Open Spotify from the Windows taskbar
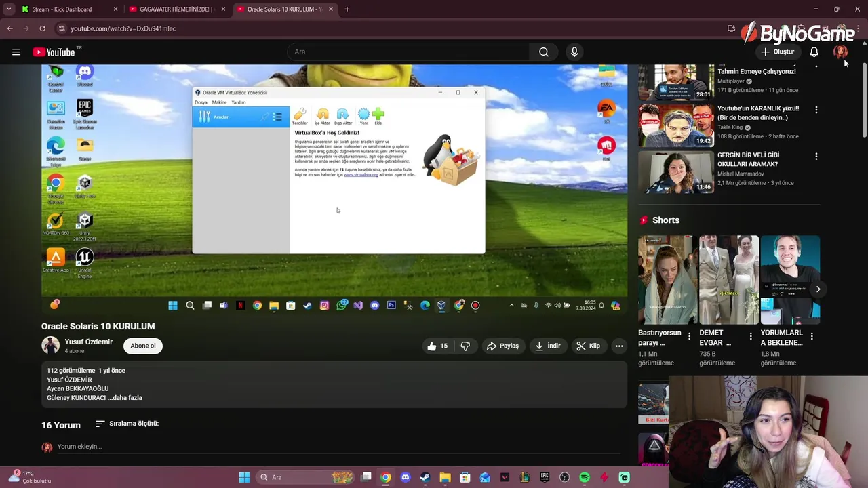Image resolution: width=868 pixels, height=488 pixels. click(x=585, y=477)
